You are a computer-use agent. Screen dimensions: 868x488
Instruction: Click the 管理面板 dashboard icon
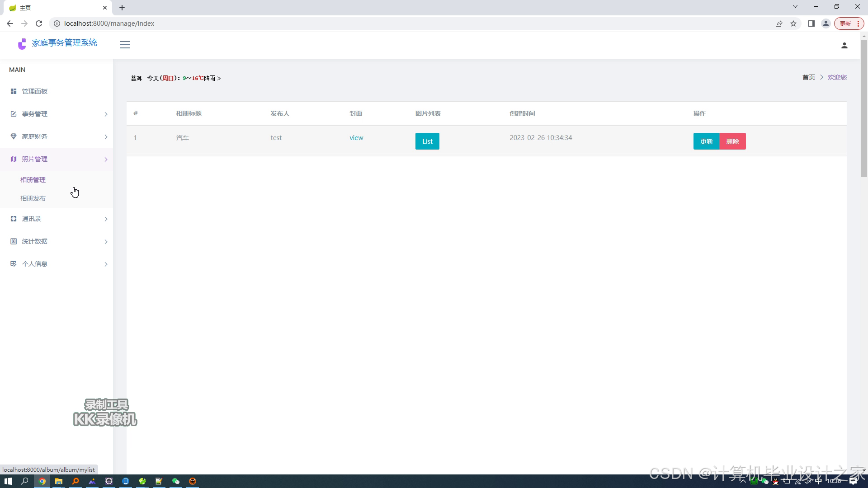click(x=14, y=91)
